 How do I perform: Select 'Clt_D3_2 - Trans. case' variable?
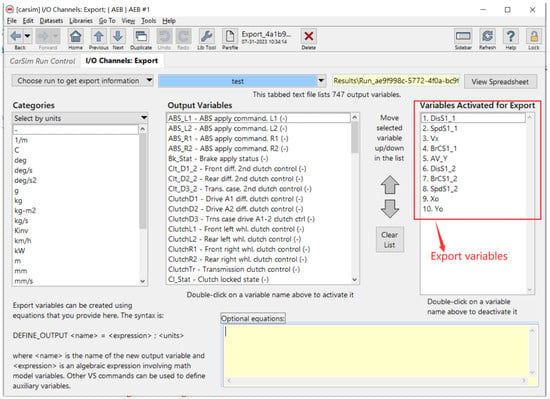click(x=240, y=189)
